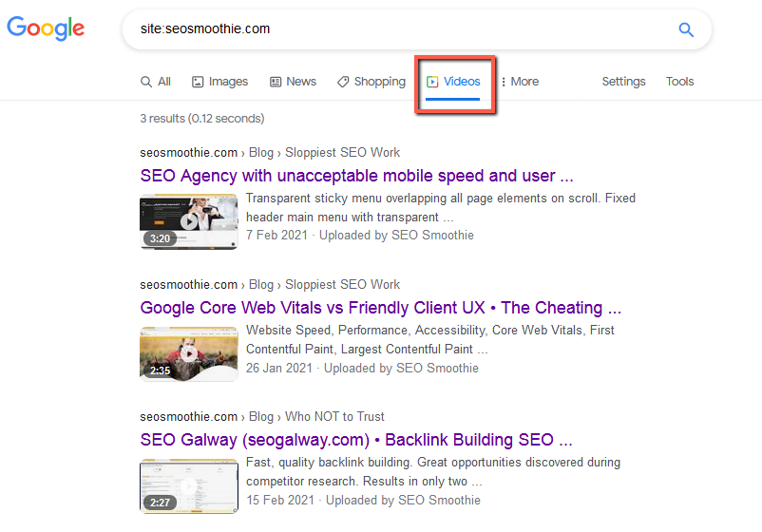Open the Tools menu
This screenshot has height=532, width=762.
(x=679, y=82)
